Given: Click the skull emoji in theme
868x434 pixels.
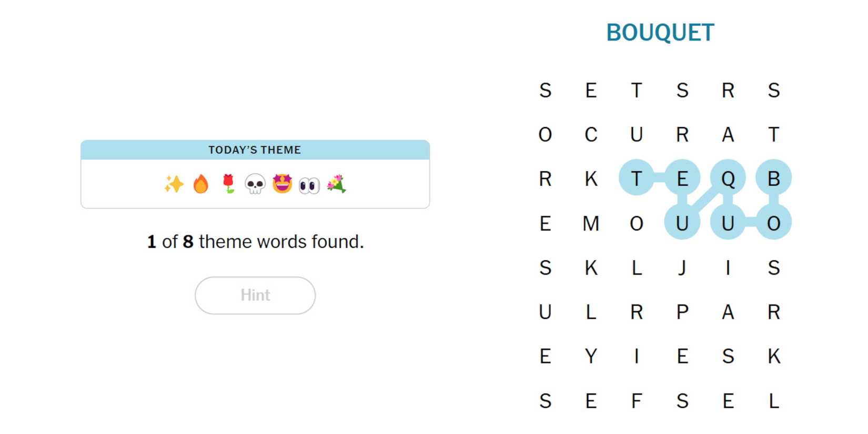Looking at the screenshot, I should click(x=255, y=184).
